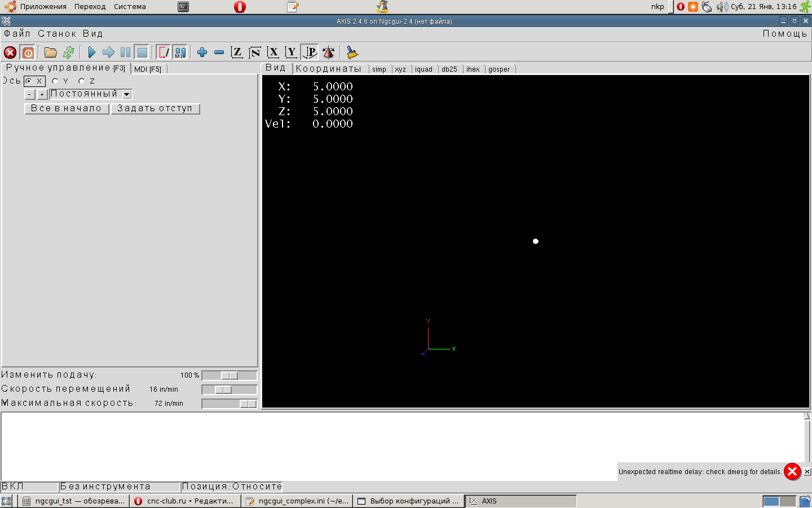Image resolution: width=812 pixels, height=508 pixels.
Task: Stop program execution
Action: coord(142,52)
